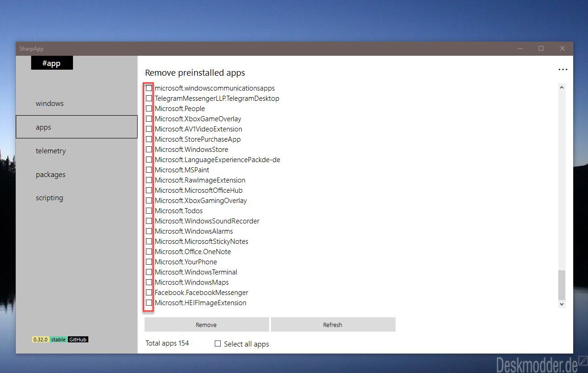Tick Microsoft.WindowsMaps checkbox
Screen dimensions: 588x373
149,282
